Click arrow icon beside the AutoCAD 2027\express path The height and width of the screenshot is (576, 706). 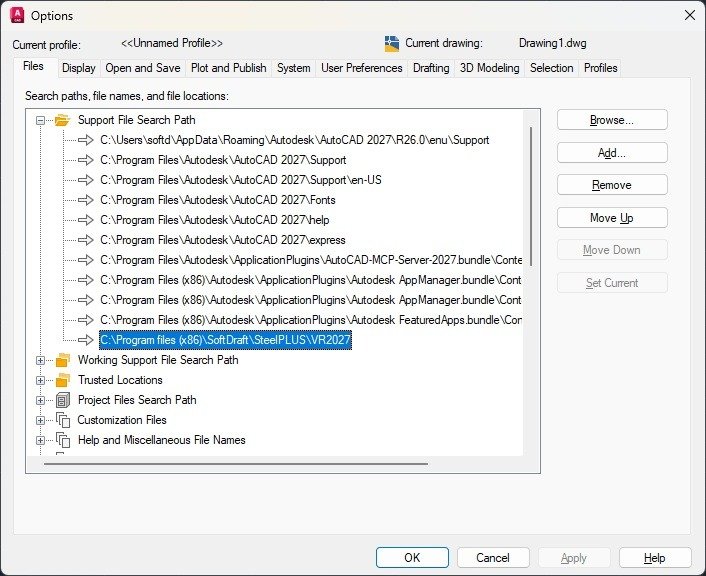(86, 240)
